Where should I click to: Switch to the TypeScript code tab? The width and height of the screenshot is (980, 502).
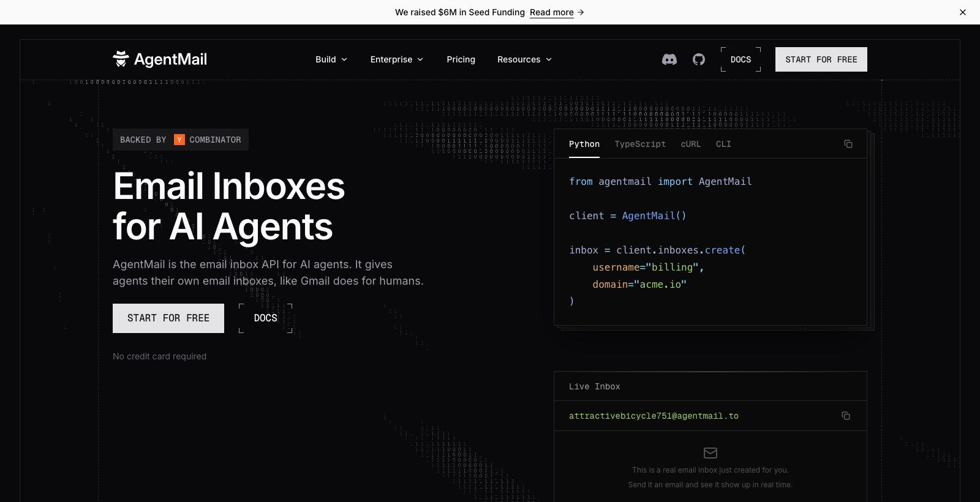tap(640, 144)
